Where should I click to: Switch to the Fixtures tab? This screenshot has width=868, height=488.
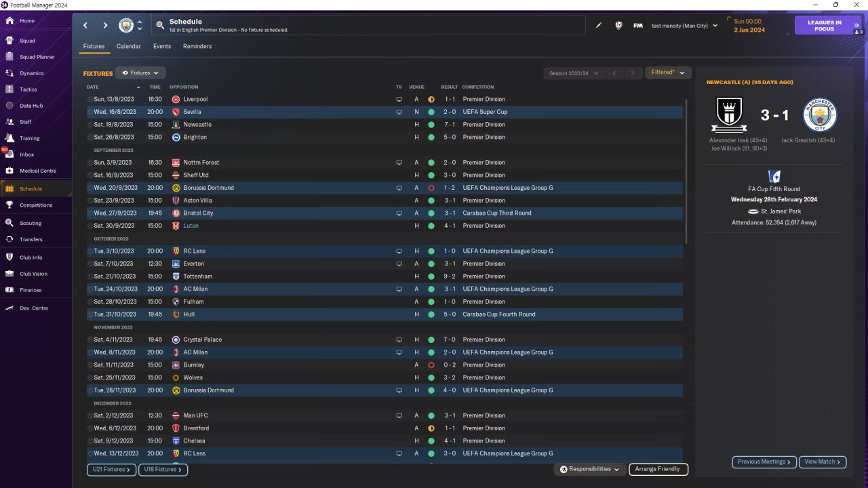[94, 47]
